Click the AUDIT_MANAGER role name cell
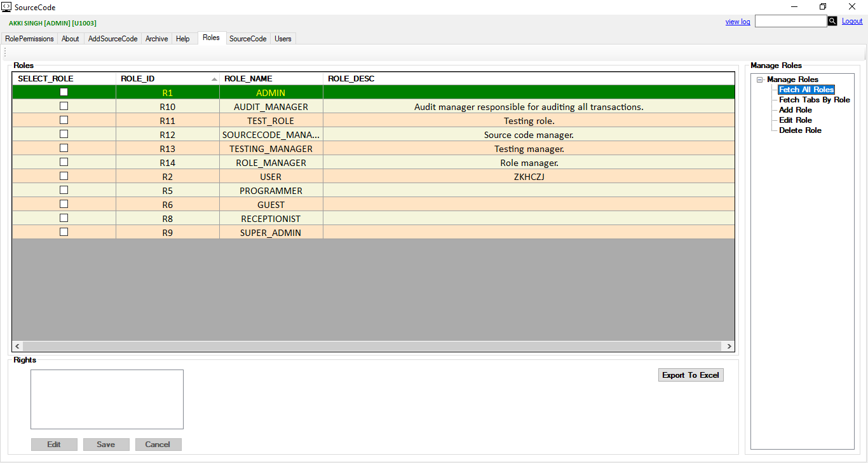The image size is (868, 463). pyautogui.click(x=271, y=107)
